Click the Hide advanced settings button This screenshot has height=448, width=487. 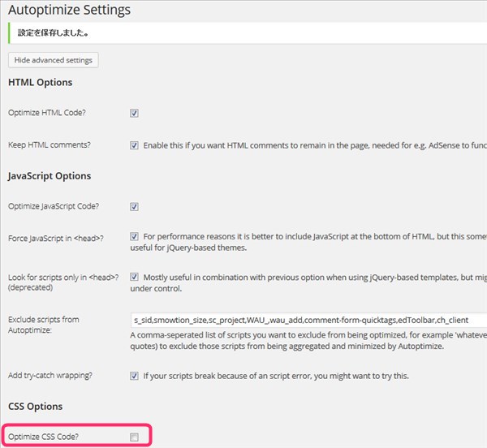(53, 60)
